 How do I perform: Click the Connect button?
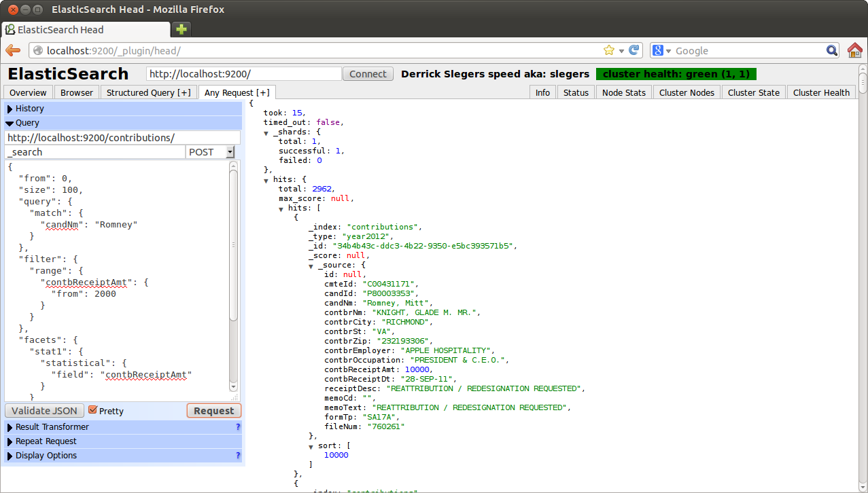[x=368, y=73]
